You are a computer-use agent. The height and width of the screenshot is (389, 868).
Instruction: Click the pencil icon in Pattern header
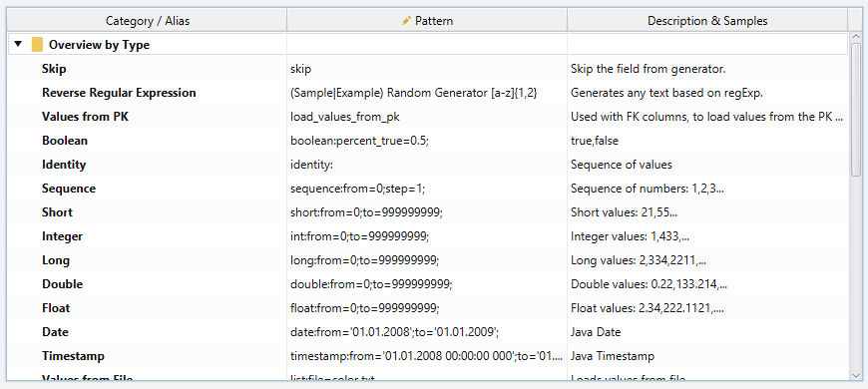pyautogui.click(x=407, y=21)
